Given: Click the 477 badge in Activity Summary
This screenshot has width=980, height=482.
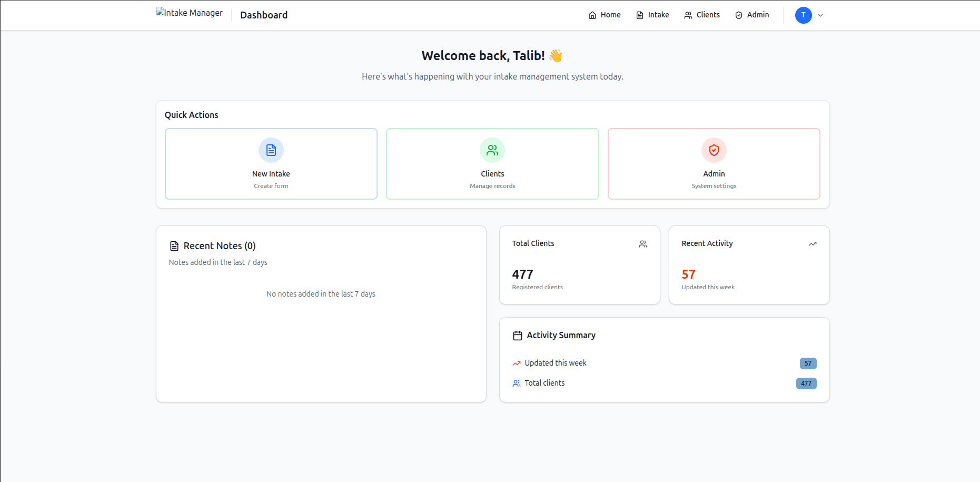Looking at the screenshot, I should 806,383.
